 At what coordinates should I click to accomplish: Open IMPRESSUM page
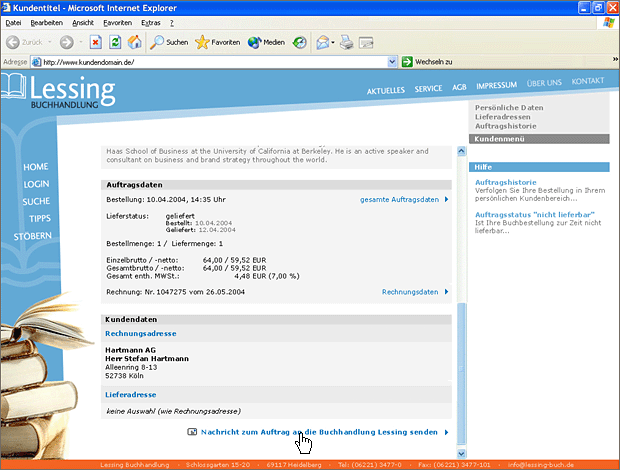click(x=496, y=85)
